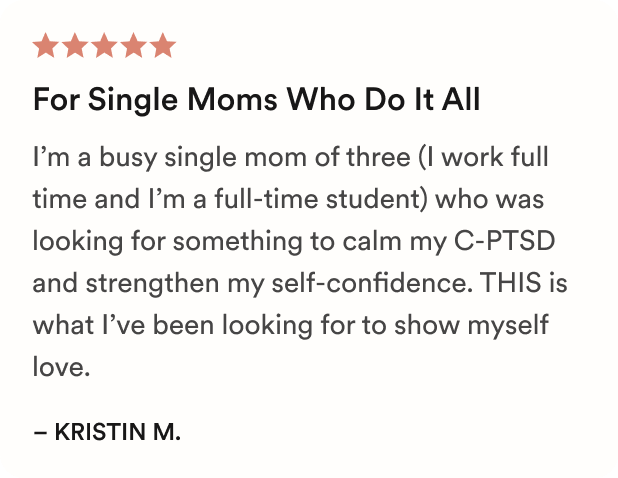Click the dash before KRISTIN M.

click(x=40, y=432)
